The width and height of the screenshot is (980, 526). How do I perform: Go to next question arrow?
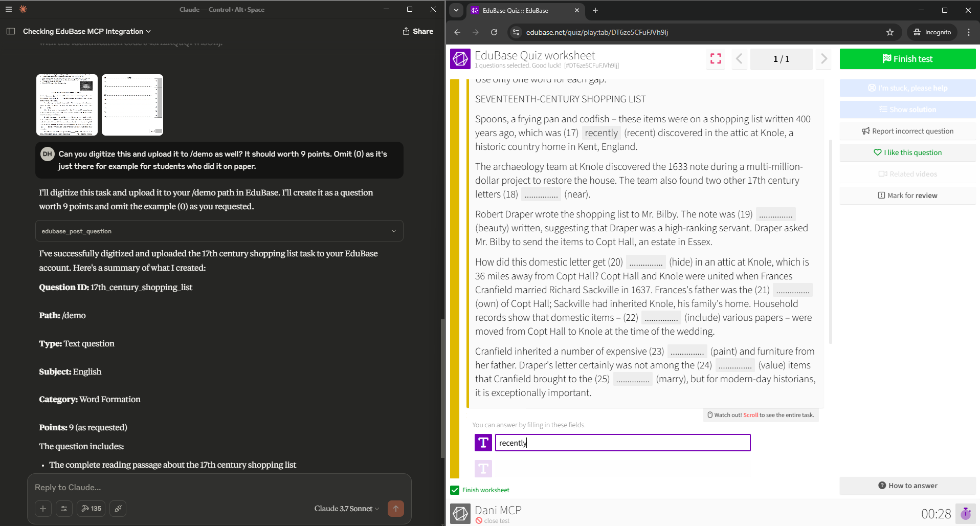823,59
